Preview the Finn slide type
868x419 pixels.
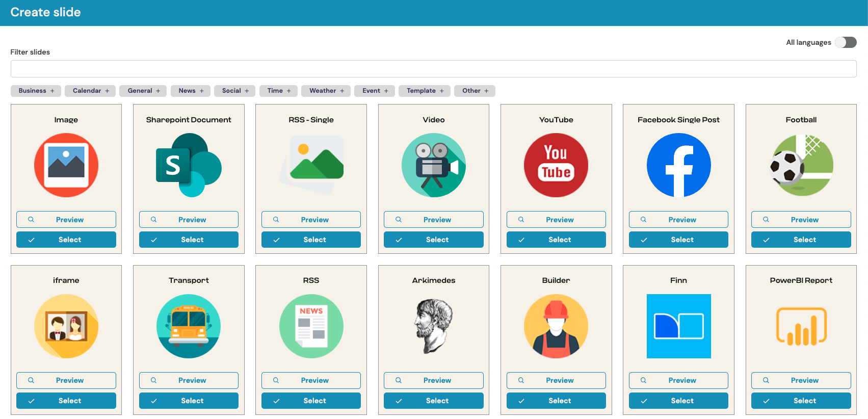(678, 380)
